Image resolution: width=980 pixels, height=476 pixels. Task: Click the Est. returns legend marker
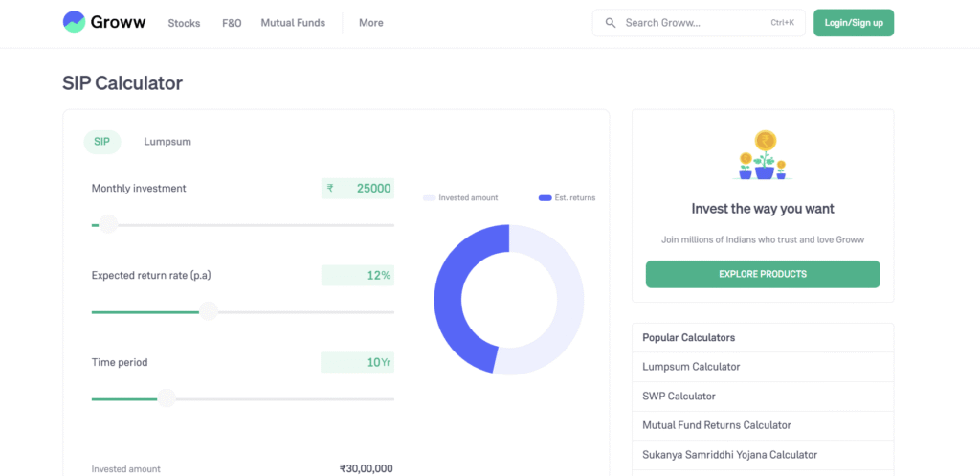tap(545, 198)
